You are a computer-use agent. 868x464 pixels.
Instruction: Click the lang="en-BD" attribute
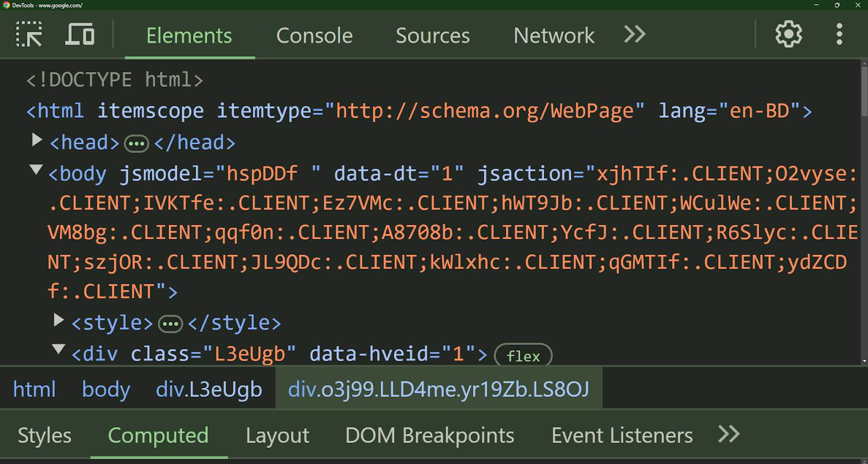pos(730,111)
